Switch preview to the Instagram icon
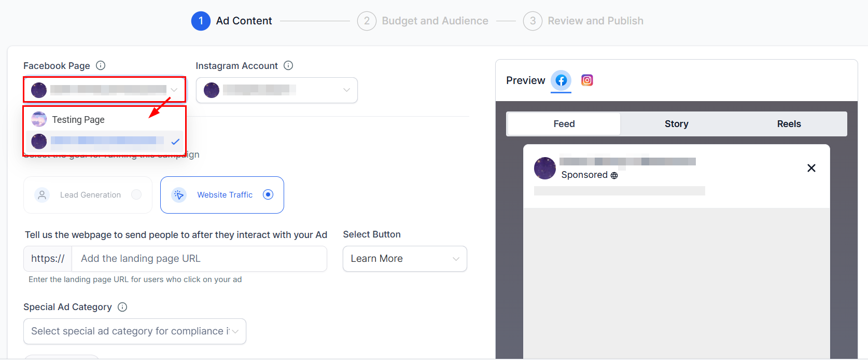 click(x=587, y=80)
